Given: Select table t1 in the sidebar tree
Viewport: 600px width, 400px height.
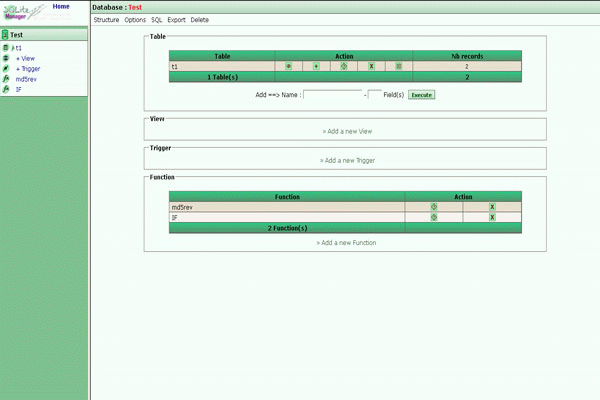Looking at the screenshot, I should click(18, 47).
